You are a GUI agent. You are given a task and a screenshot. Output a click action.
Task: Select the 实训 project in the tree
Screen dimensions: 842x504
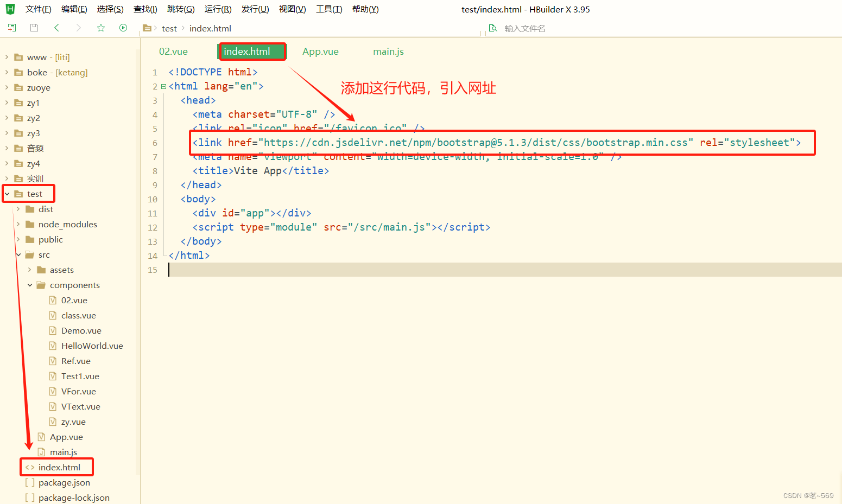[35, 178]
